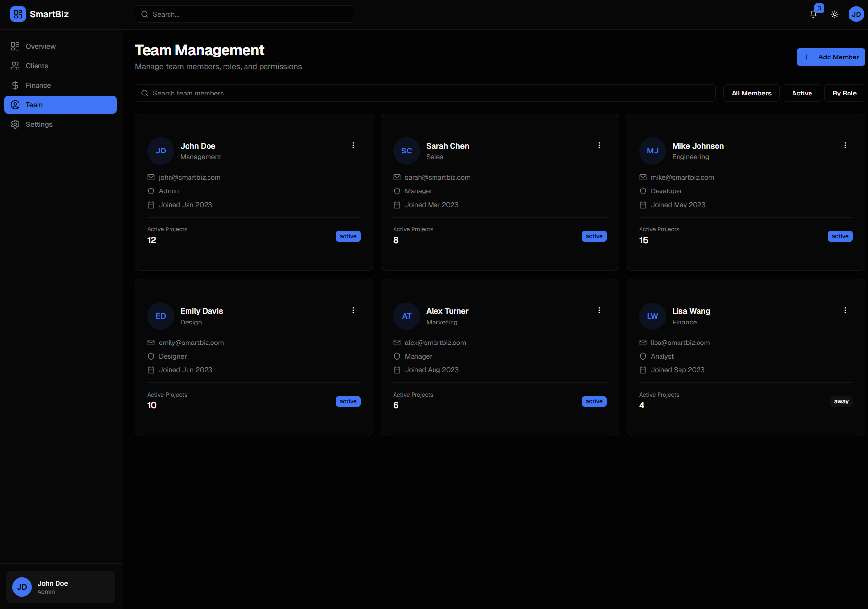Screen dimensions: 868x609
Task: Open the Team section in the sidebar
Action: coord(60,104)
